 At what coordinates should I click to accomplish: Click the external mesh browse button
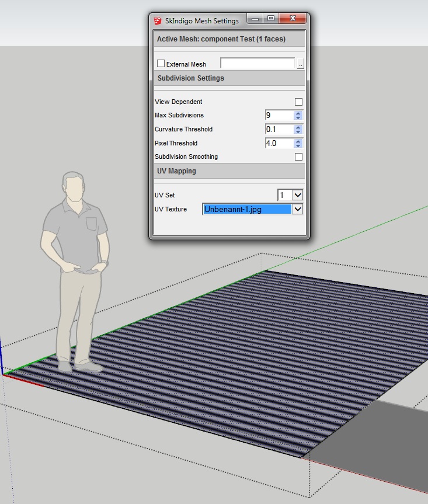300,64
